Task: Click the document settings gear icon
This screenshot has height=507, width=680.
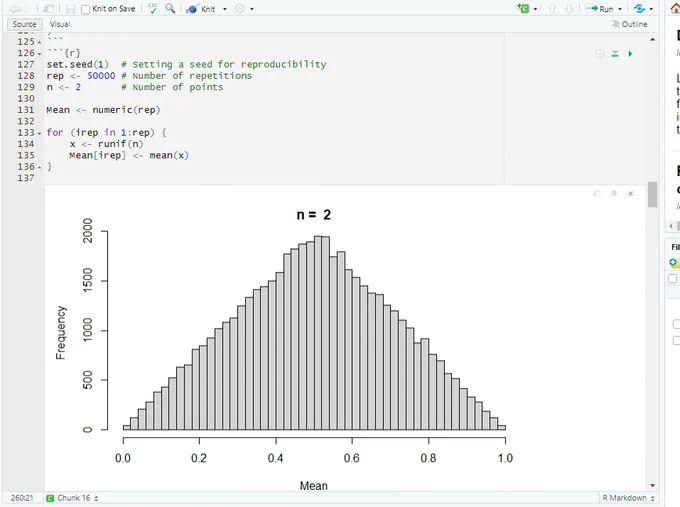Action: tap(239, 9)
